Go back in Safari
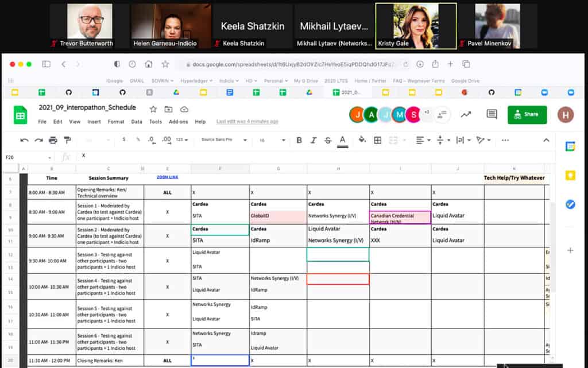This screenshot has width=588, height=368. pos(63,64)
